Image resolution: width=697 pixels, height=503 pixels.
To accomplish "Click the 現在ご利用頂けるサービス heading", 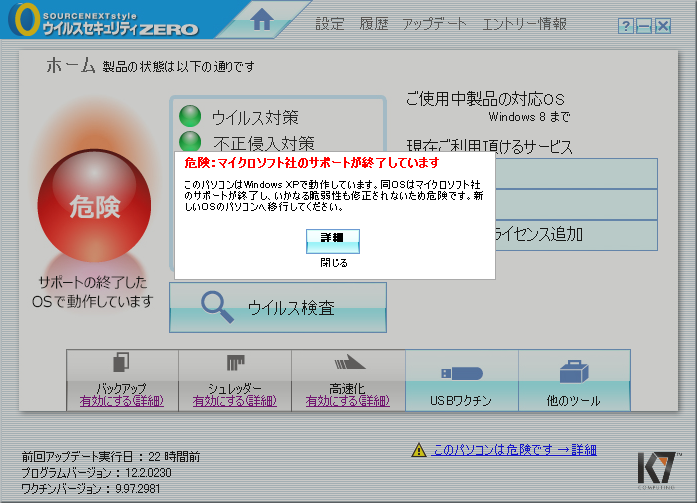I will (x=489, y=146).
